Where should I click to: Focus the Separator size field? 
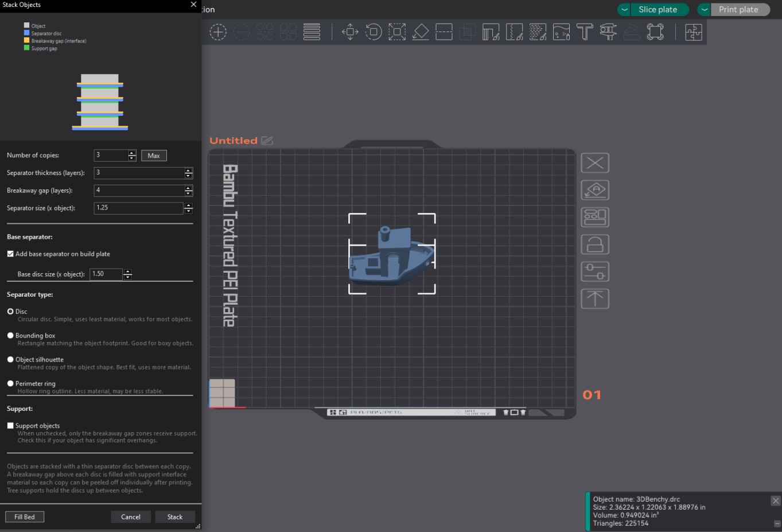pos(139,208)
